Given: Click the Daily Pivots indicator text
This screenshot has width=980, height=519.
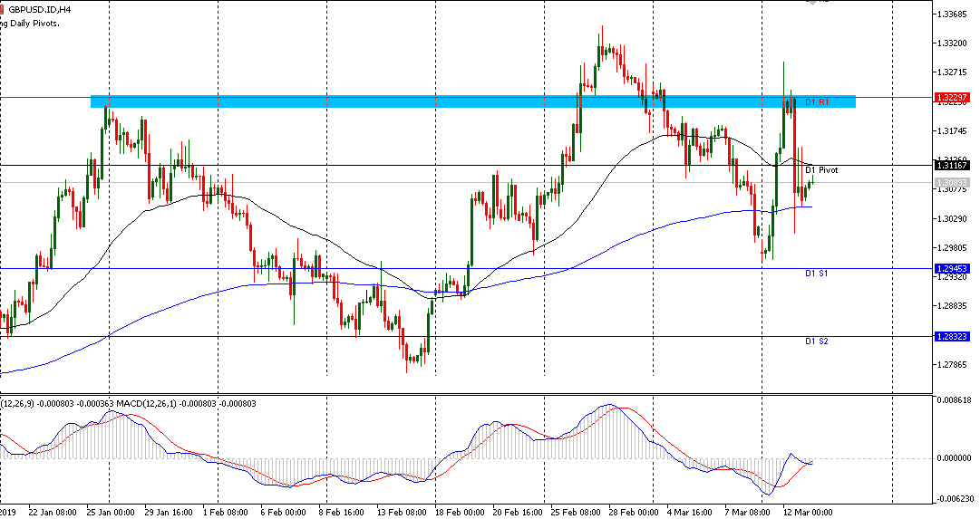Looking at the screenshot, I should coord(31,23).
